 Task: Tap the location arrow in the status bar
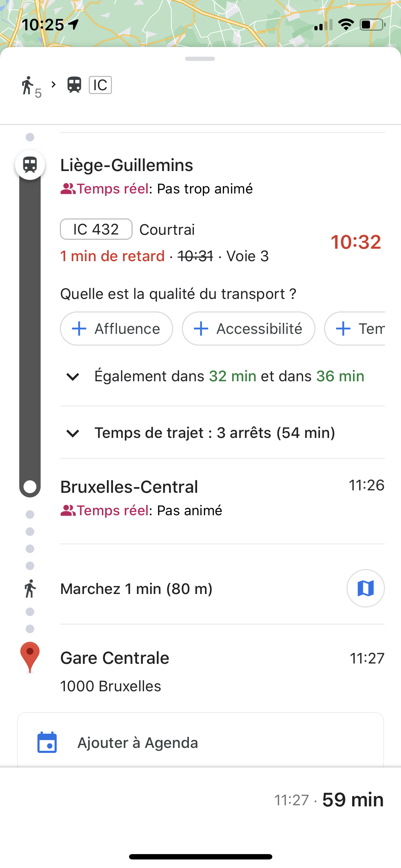click(x=73, y=25)
